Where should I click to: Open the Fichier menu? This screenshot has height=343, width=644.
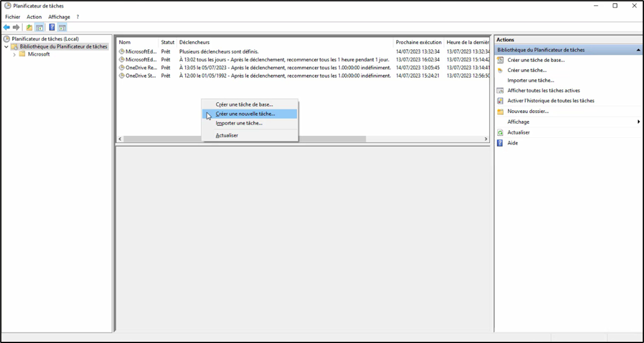tap(13, 17)
